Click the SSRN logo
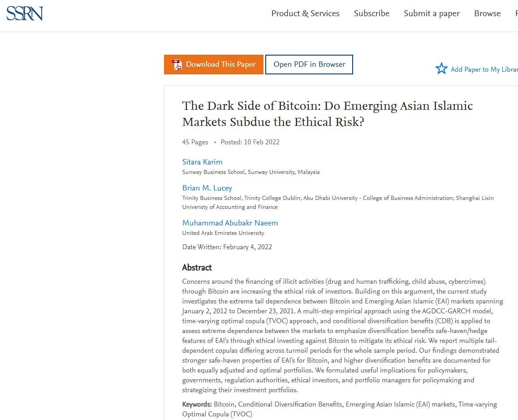 25,13
